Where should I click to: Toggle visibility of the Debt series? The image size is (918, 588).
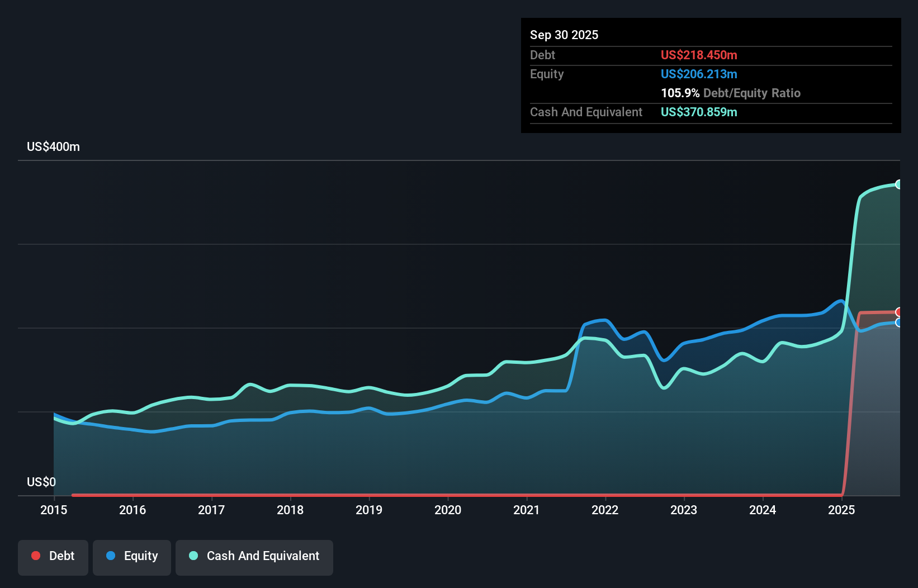click(53, 556)
